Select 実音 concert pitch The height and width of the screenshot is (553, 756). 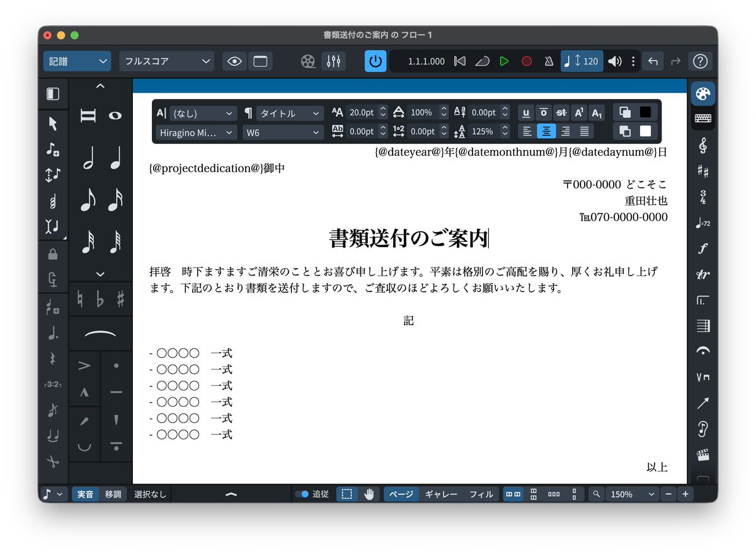(85, 494)
